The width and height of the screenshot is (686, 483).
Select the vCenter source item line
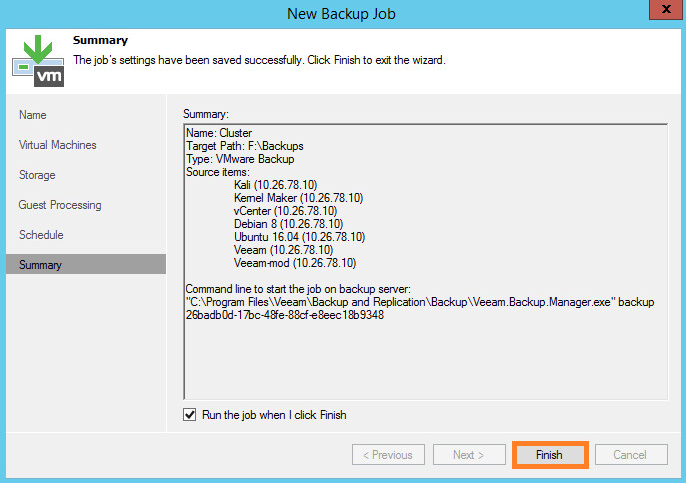pyautogui.click(x=285, y=211)
